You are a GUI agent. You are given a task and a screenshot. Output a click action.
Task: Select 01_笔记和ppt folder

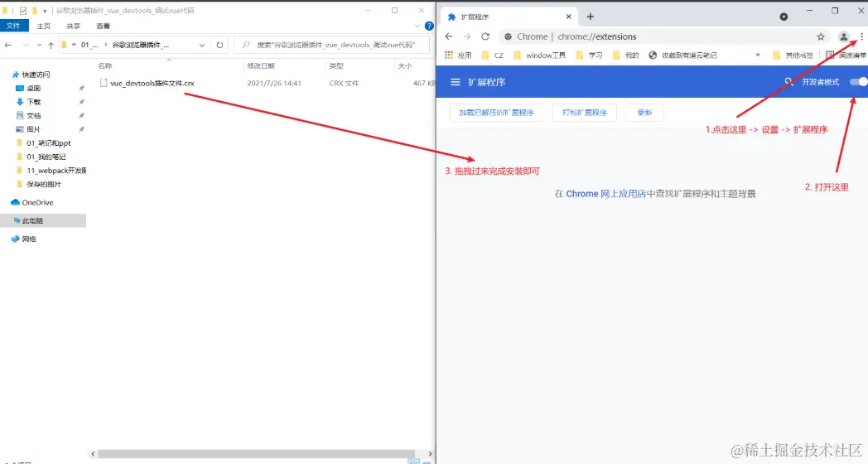[x=44, y=143]
